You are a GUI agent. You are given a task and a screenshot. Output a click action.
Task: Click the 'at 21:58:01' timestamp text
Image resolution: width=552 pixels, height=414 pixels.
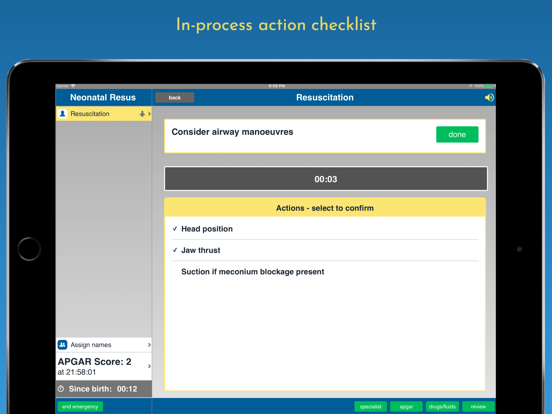77,372
